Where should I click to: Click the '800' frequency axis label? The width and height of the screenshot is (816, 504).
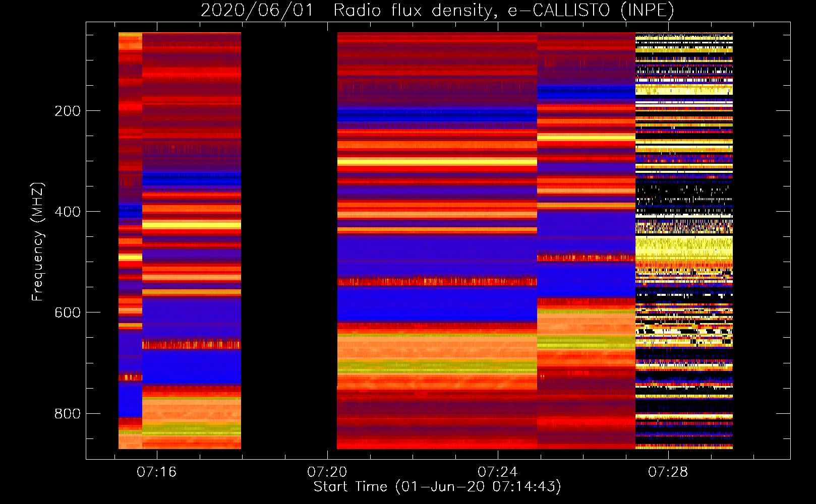tap(68, 414)
